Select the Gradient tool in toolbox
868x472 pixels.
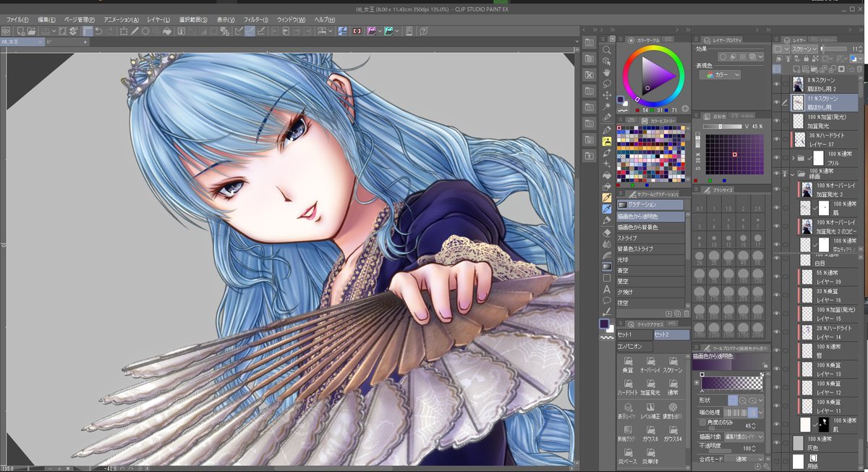[607, 266]
